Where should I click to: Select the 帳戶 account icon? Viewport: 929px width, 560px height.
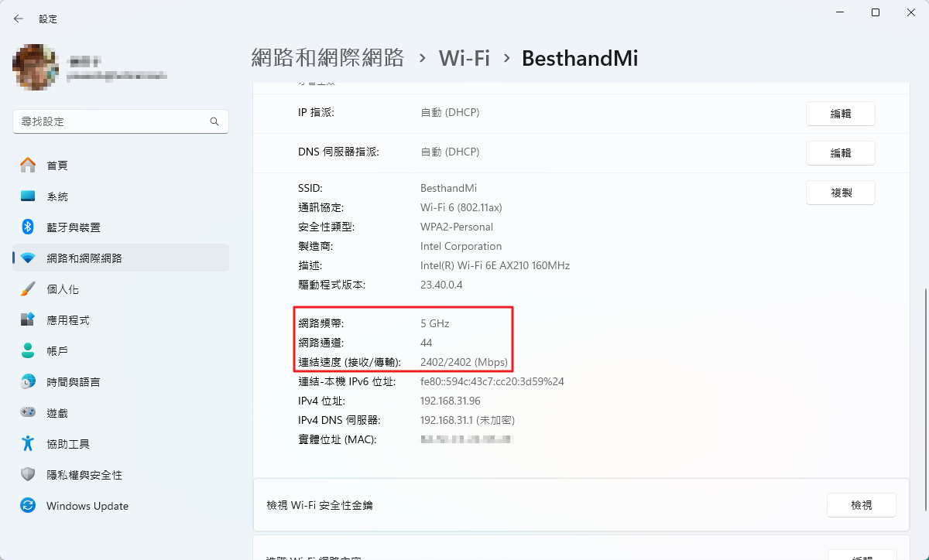pyautogui.click(x=28, y=351)
